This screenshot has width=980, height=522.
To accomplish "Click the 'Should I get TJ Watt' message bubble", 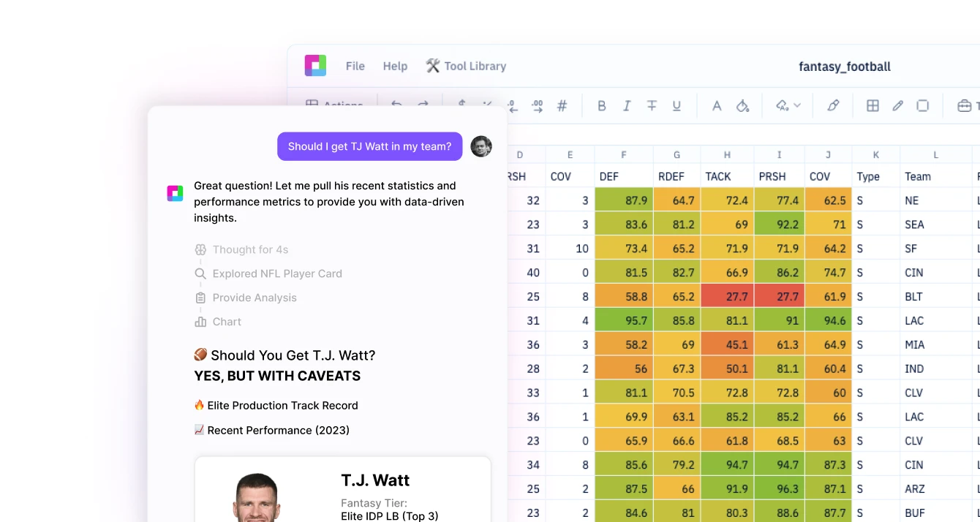I will 370,146.
